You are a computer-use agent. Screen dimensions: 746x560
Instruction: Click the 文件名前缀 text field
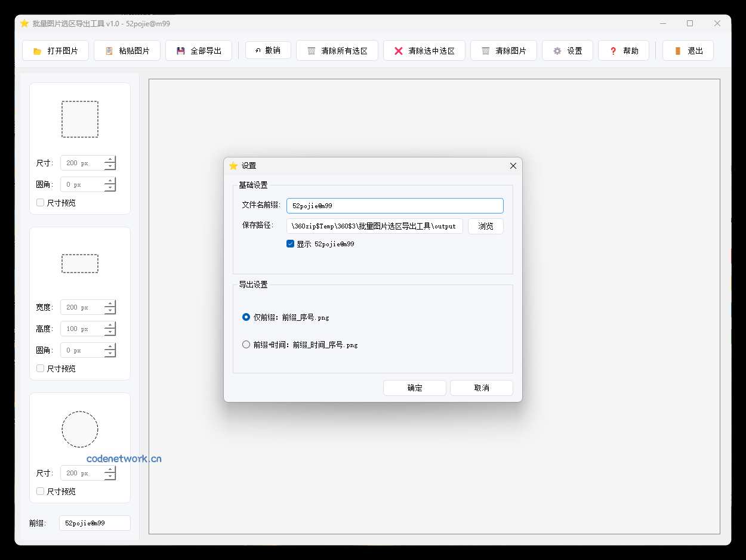pos(394,206)
